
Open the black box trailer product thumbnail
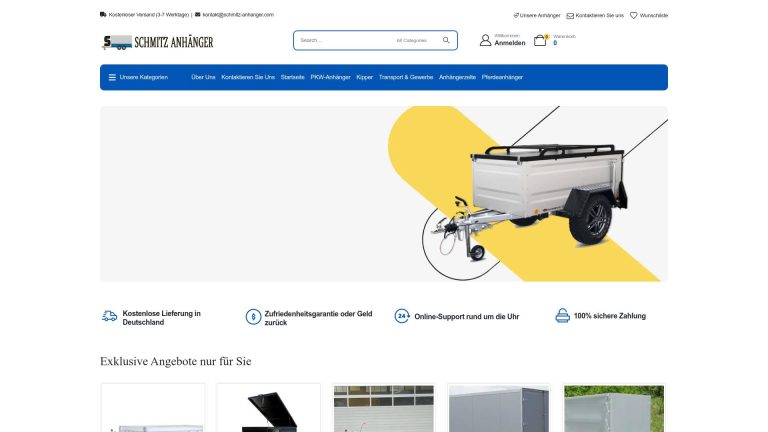[268, 408]
